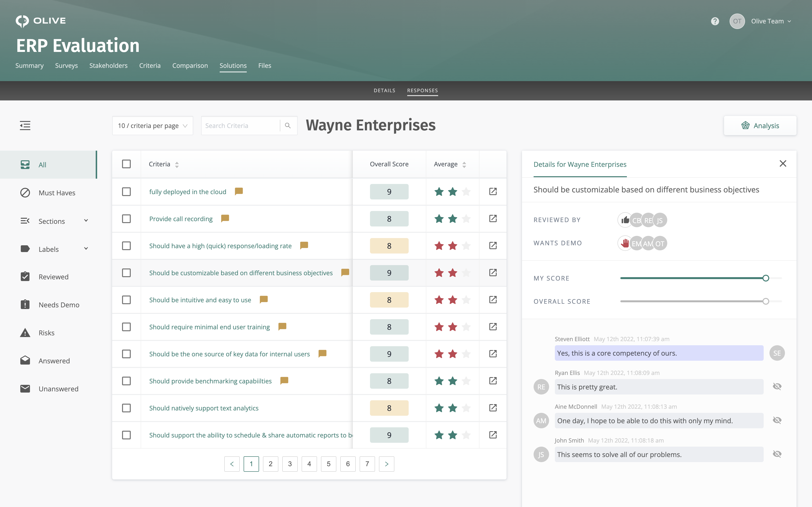Viewport: 812px width, 507px height.
Task: Select the Needs Demo filter
Action: point(59,304)
